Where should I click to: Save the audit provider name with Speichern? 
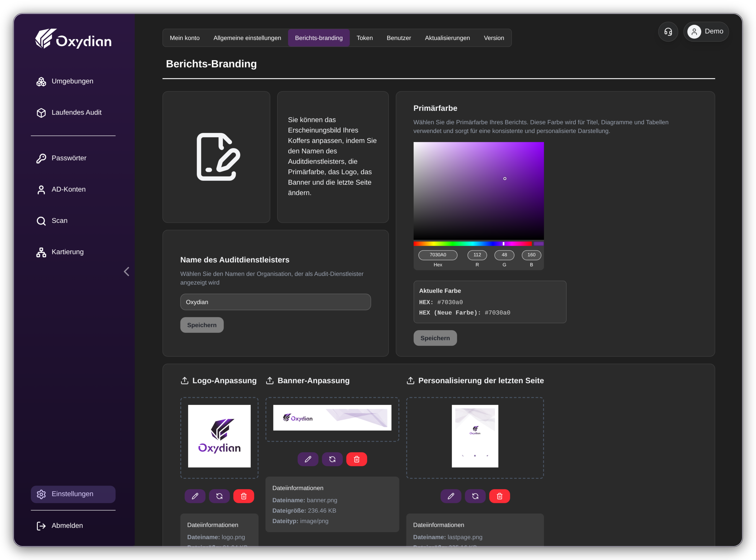point(202,325)
